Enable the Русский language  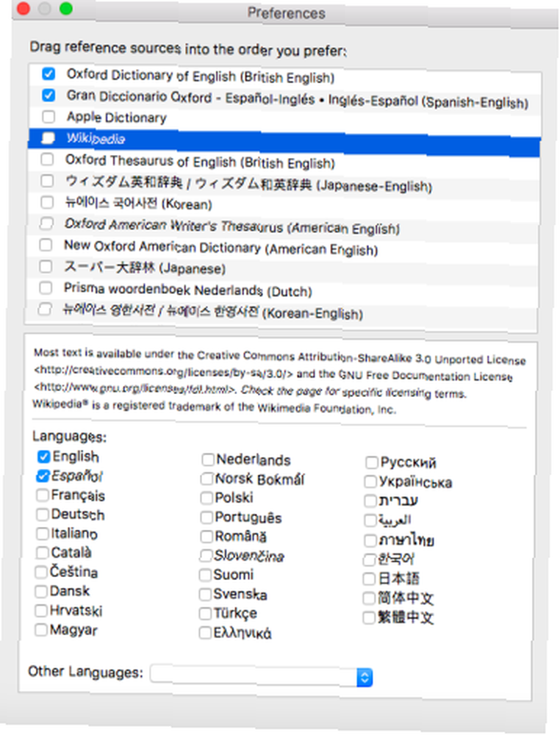tap(372, 462)
